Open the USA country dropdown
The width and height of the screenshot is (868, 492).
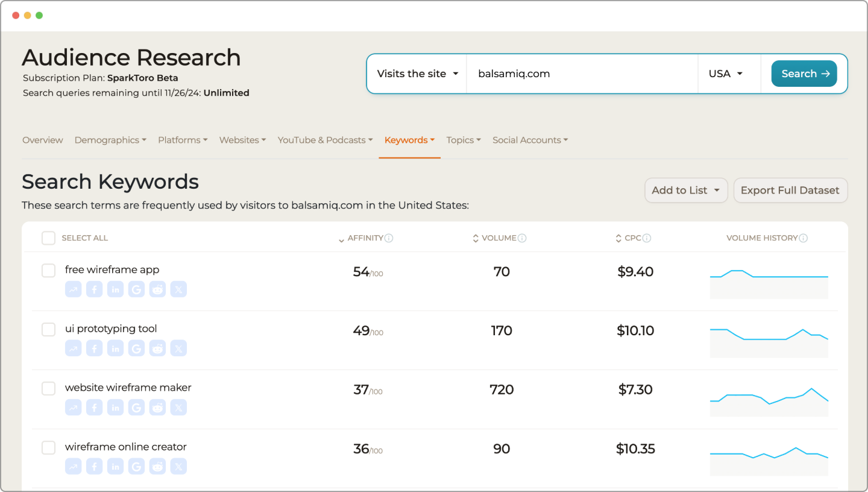coord(729,74)
